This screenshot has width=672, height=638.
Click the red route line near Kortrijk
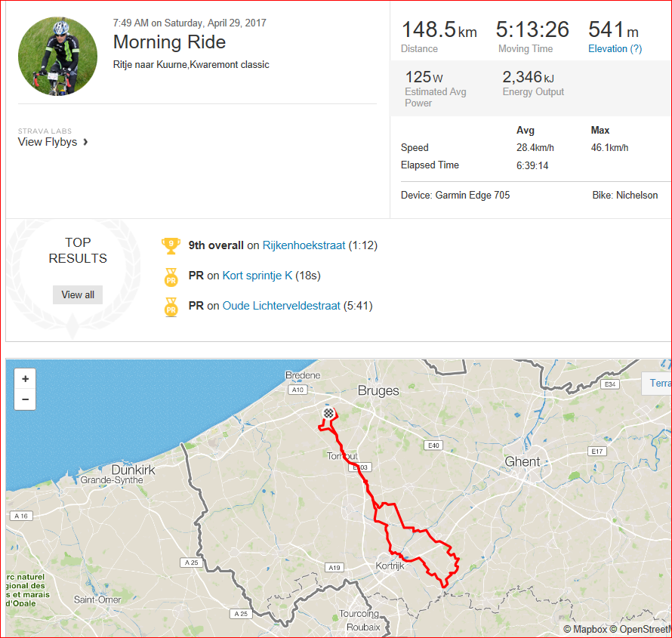coord(412,559)
